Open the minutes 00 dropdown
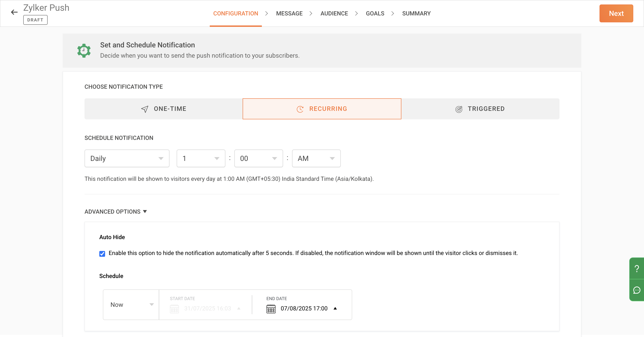The image size is (644, 337). click(x=258, y=158)
